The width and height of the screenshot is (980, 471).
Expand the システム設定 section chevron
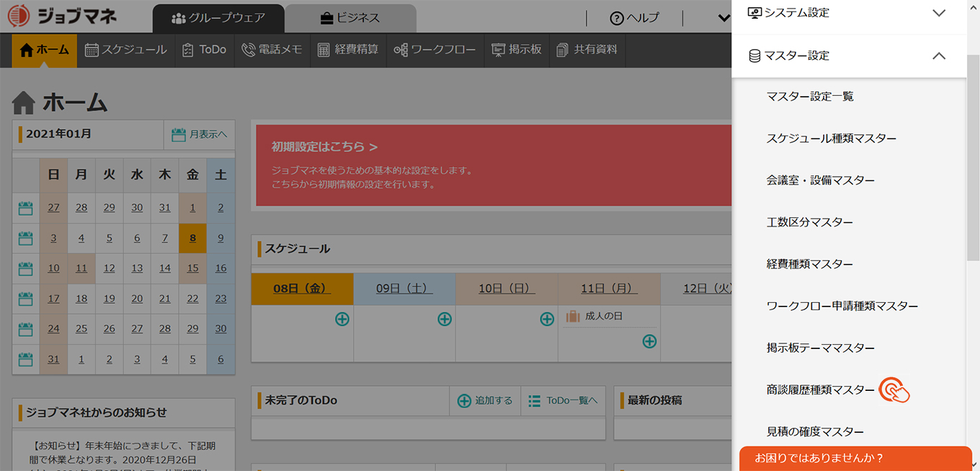(938, 12)
